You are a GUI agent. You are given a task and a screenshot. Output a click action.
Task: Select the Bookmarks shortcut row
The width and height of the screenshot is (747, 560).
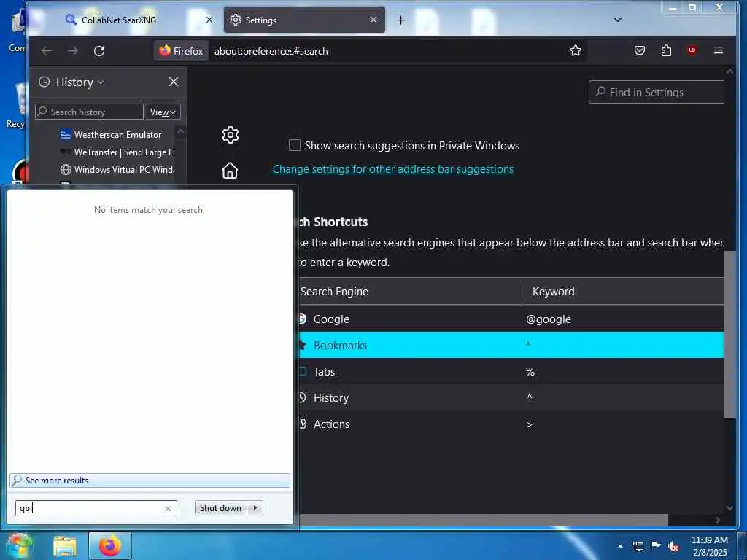click(x=511, y=345)
